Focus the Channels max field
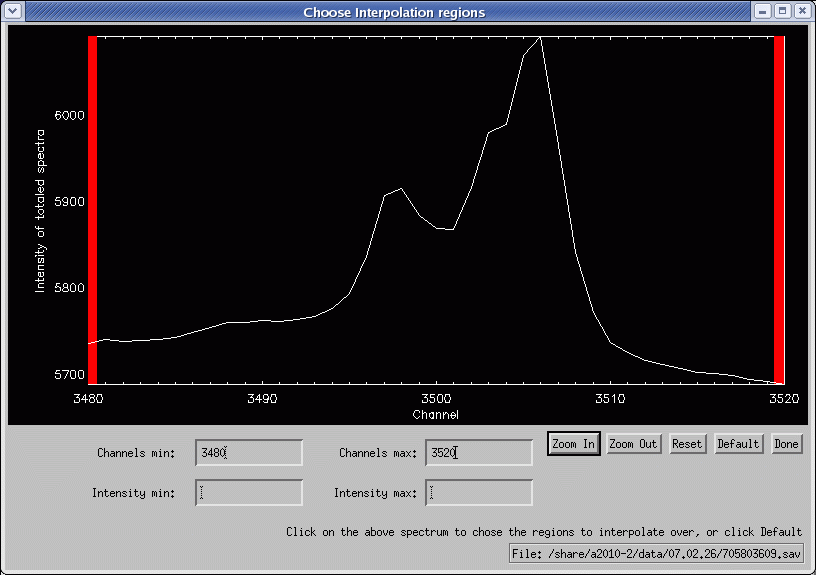 (x=479, y=453)
